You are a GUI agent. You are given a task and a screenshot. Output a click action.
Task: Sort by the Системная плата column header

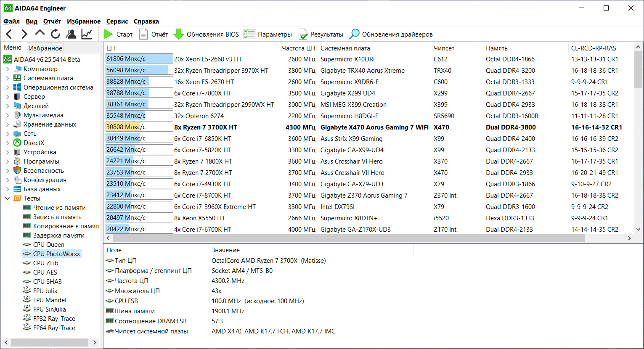pos(374,48)
